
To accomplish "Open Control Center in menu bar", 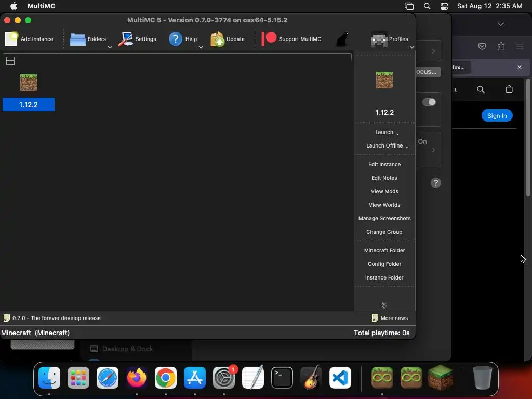I will (444, 6).
